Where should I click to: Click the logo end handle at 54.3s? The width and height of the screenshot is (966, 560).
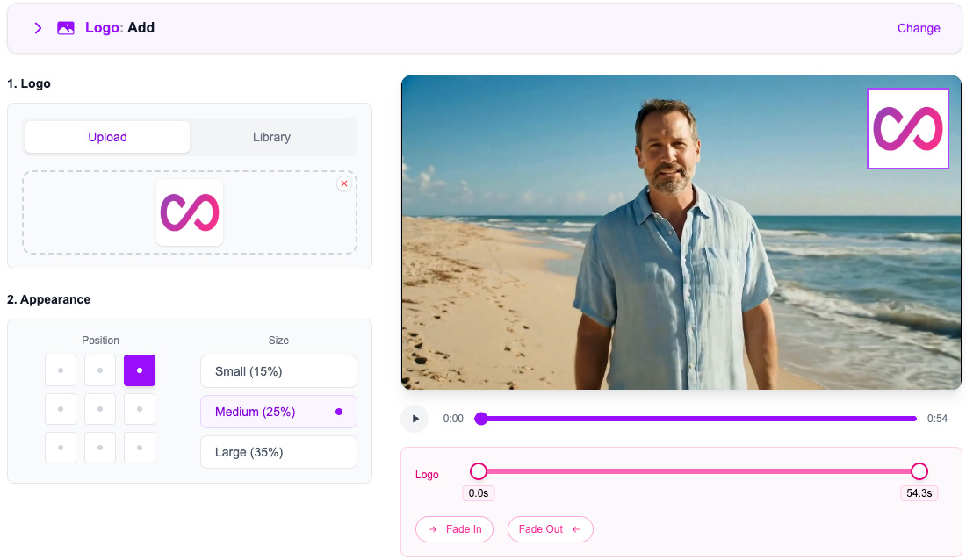pyautogui.click(x=919, y=471)
